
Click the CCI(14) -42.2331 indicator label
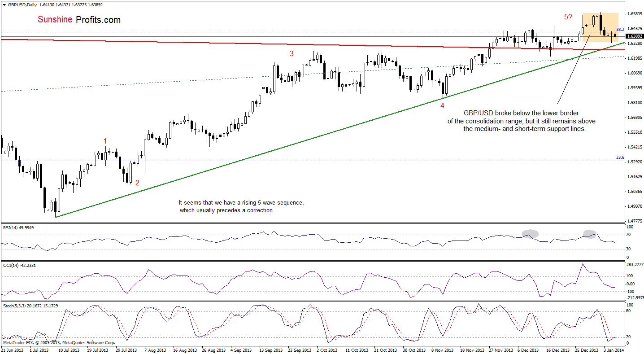click(x=20, y=266)
